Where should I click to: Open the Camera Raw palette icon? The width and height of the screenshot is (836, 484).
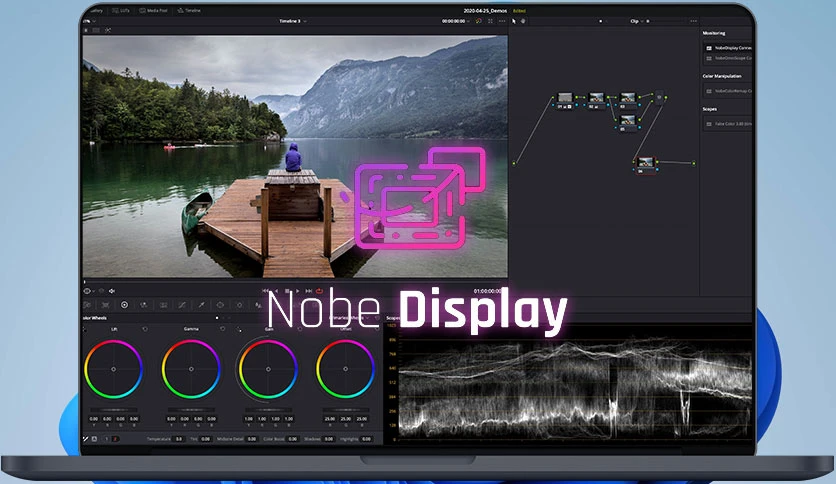pos(87,305)
